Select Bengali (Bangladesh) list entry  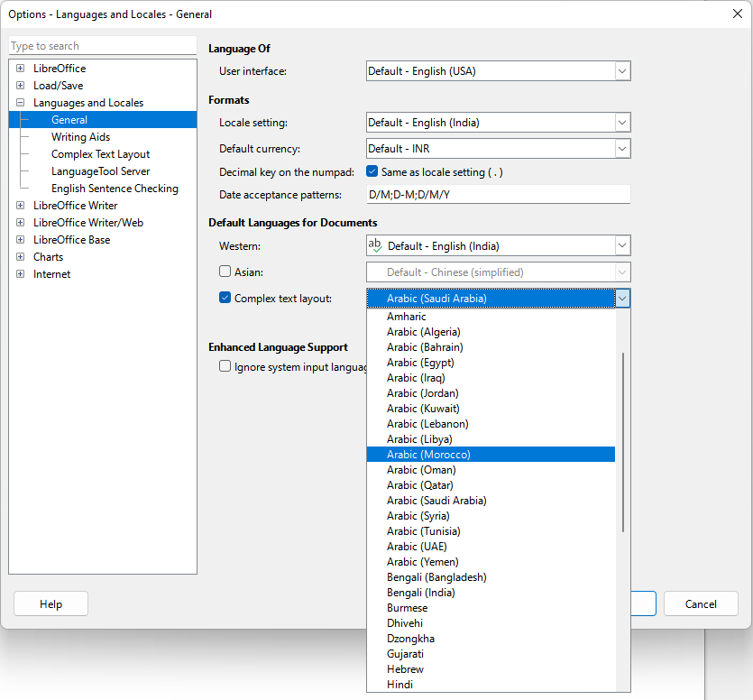491,577
